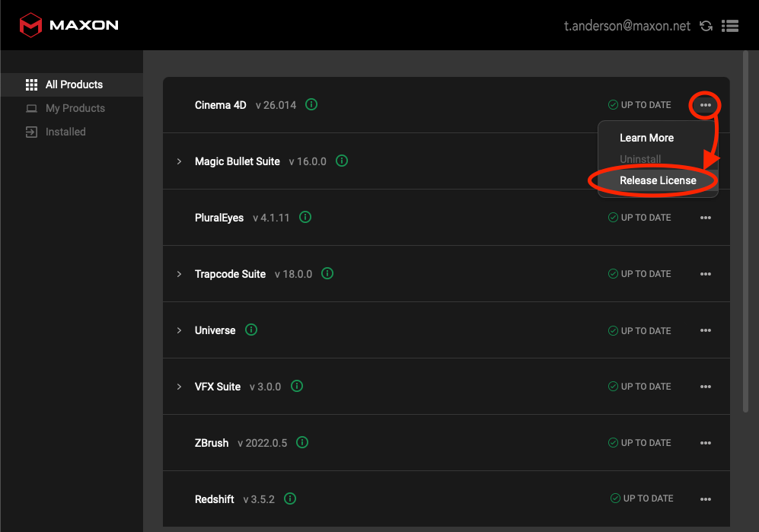
Task: Open the list view icon top right
Action: tap(730, 25)
